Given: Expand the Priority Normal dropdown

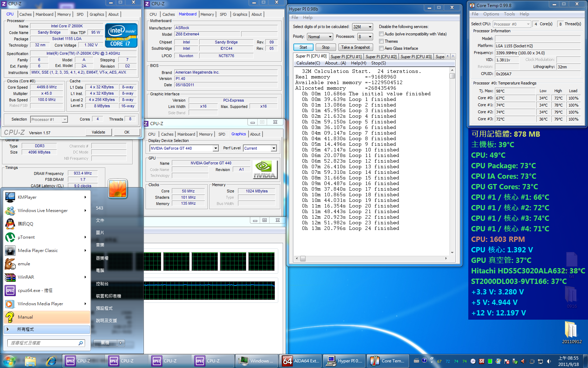Looking at the screenshot, I should click(320, 37).
